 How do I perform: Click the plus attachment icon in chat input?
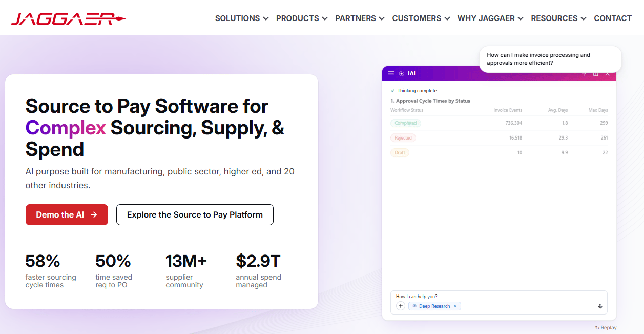(401, 306)
